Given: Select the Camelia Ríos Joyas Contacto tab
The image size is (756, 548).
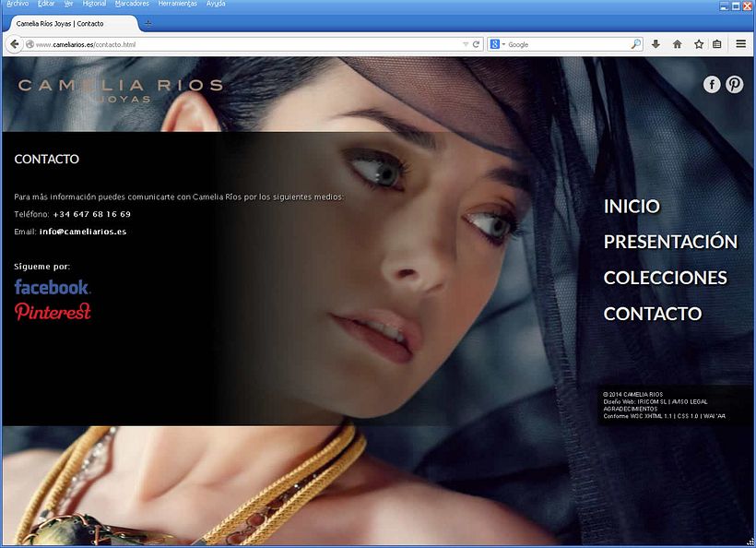Looking at the screenshot, I should coord(69,23).
